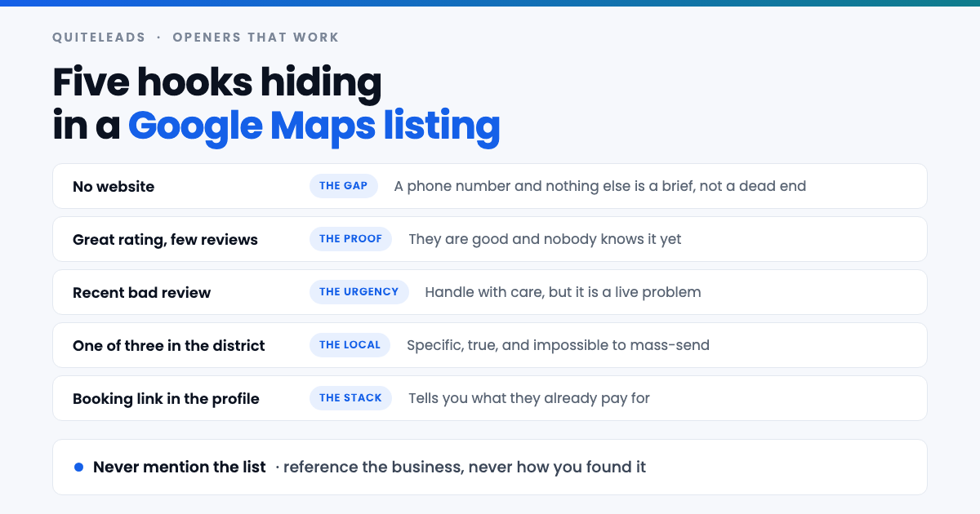This screenshot has height=514, width=980.
Task: Click the QUITELEADS brand label
Action: 99,38
